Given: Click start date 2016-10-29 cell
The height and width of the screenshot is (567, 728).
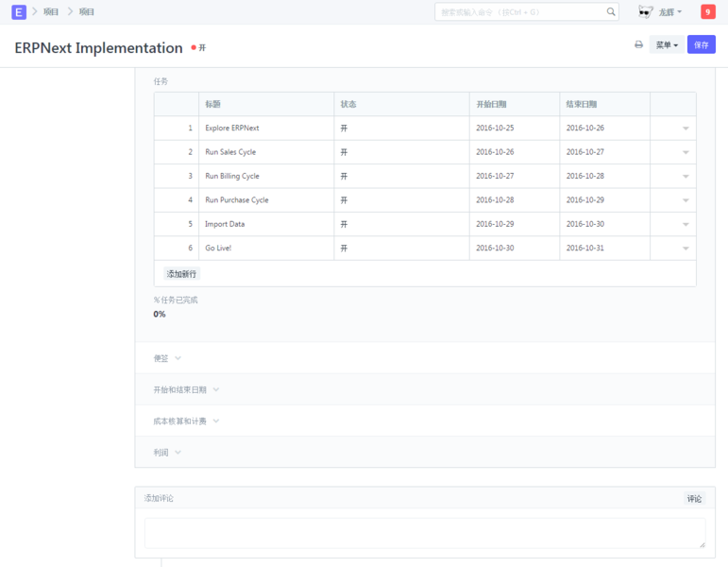Looking at the screenshot, I should pos(515,224).
